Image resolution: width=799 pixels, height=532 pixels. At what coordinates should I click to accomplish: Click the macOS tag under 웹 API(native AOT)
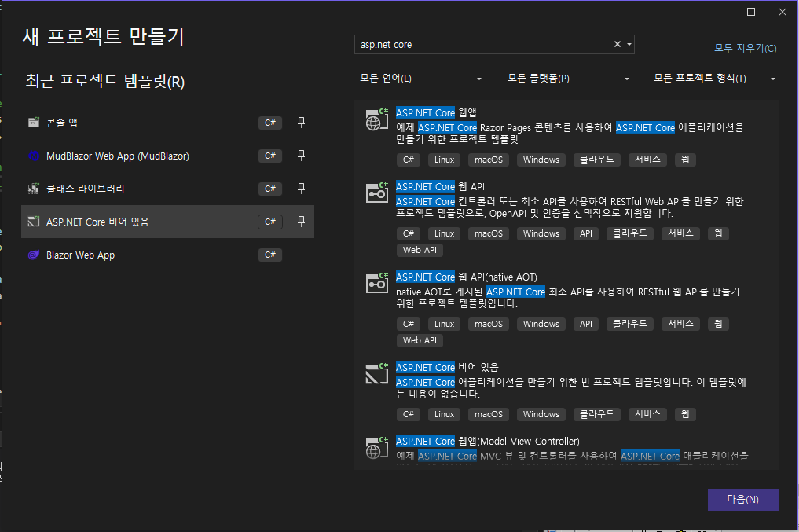click(x=489, y=324)
